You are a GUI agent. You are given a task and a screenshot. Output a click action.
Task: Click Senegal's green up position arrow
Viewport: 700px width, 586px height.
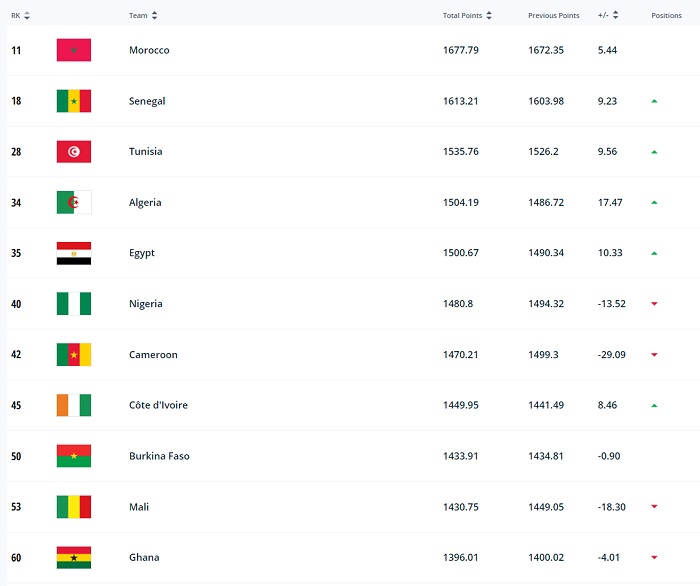pos(654,101)
